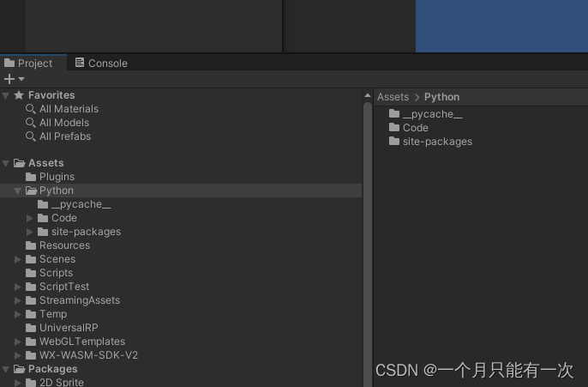Expand the ScriptTest folder
588x387 pixels.
pyautogui.click(x=18, y=287)
